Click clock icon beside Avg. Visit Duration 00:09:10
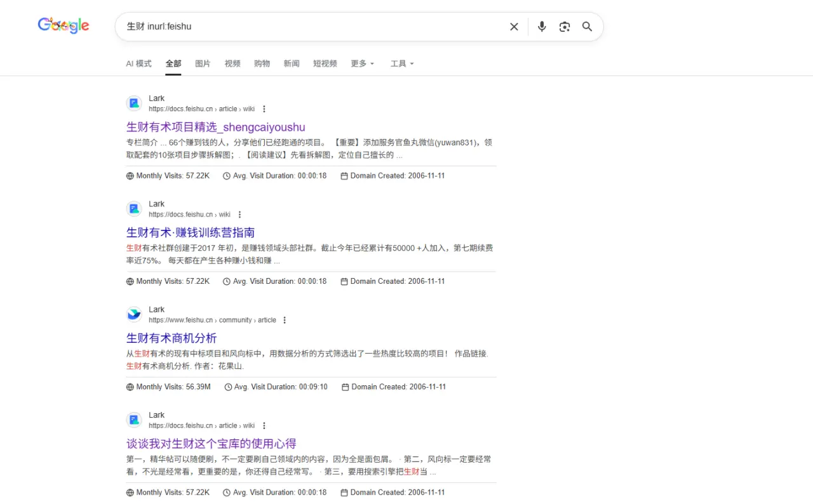The image size is (813, 504). tap(228, 387)
